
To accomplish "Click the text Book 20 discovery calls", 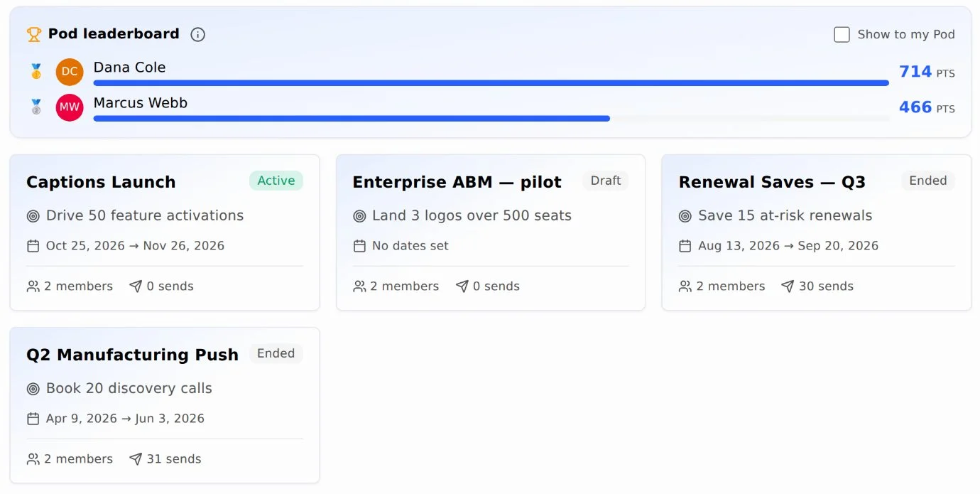I will 129,388.
